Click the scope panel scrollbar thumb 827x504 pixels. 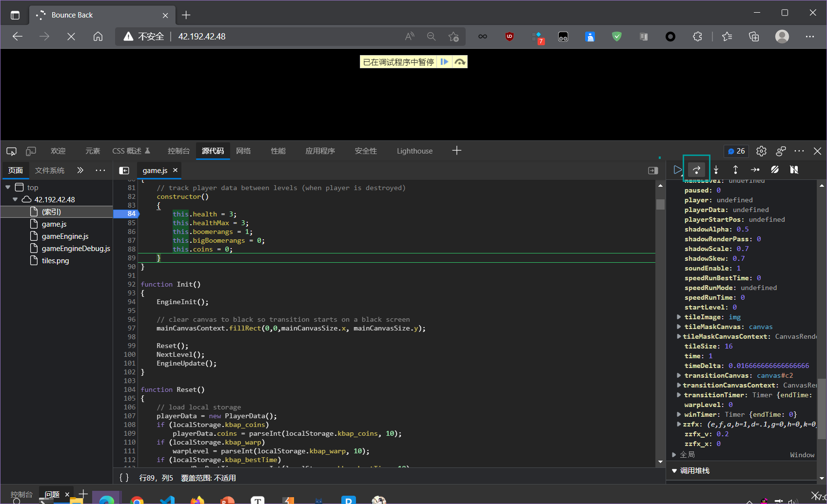point(822,409)
